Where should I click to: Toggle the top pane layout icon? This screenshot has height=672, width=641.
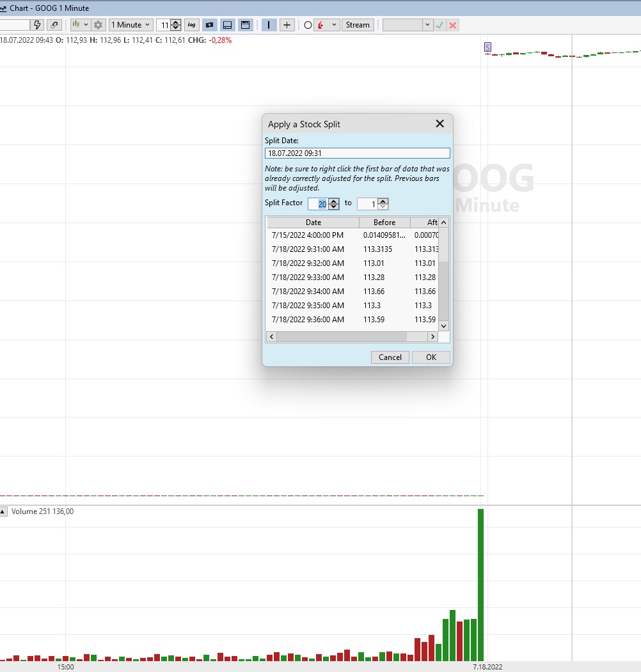pos(245,25)
